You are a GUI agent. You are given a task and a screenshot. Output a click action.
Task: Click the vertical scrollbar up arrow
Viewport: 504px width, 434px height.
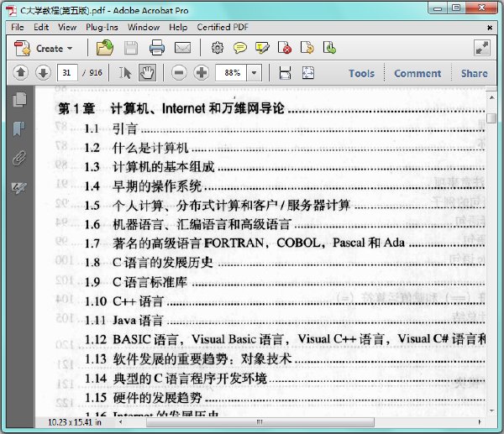(491, 97)
